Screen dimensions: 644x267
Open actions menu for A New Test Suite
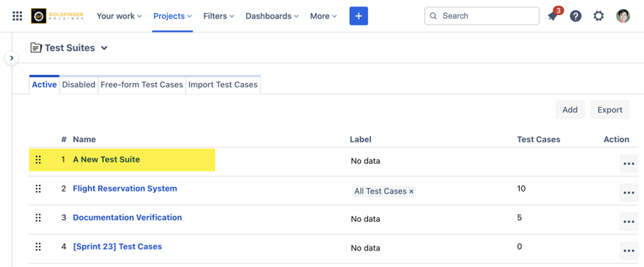(x=628, y=163)
